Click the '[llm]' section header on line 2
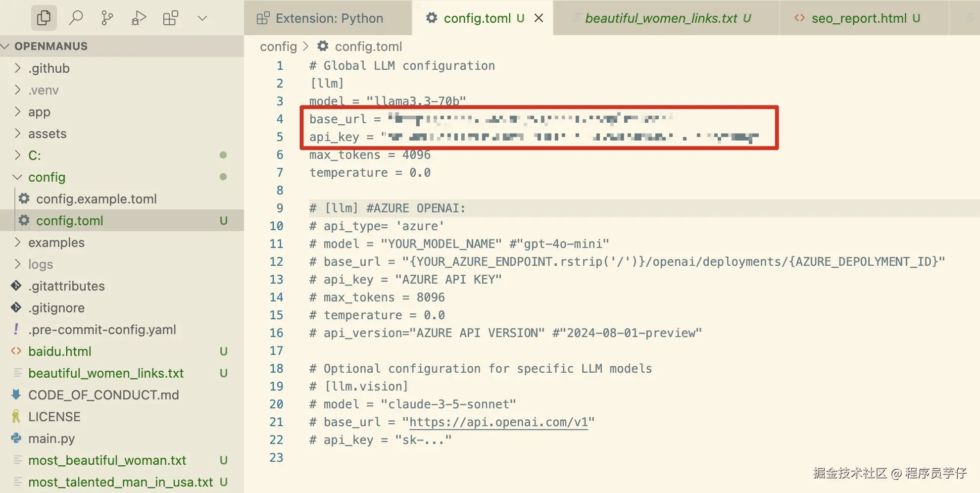The height and width of the screenshot is (493, 980). click(x=327, y=84)
